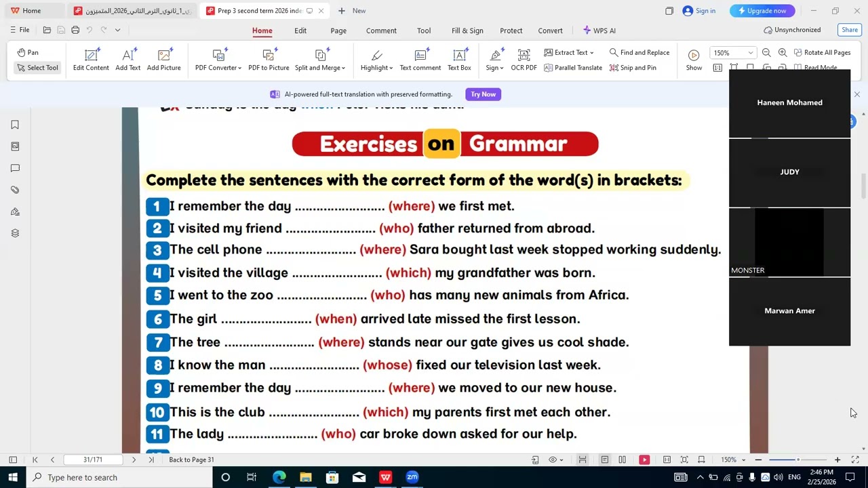
Task: Adjust the status bar zoom slider
Action: pyautogui.click(x=798, y=460)
